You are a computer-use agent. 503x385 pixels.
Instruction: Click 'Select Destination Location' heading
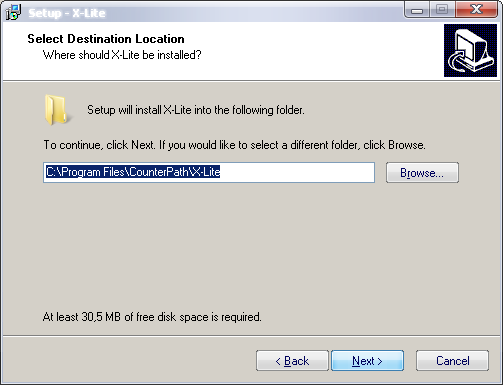pyautogui.click(x=106, y=39)
